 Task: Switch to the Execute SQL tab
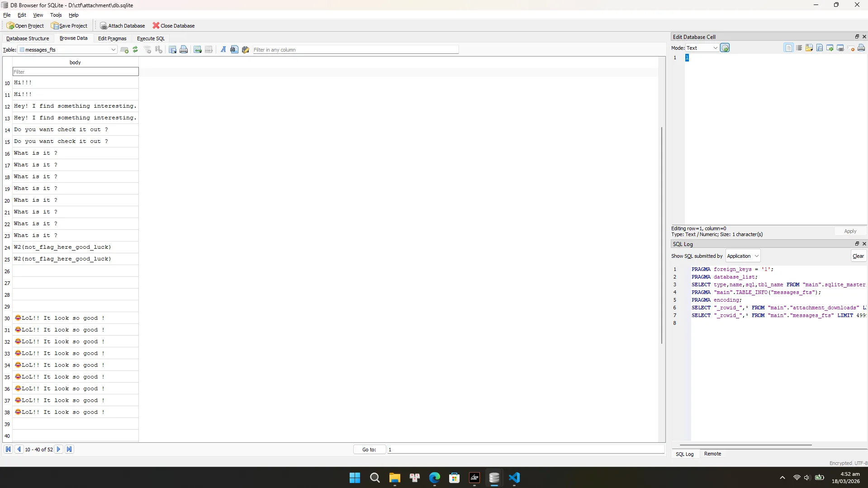tap(151, 38)
